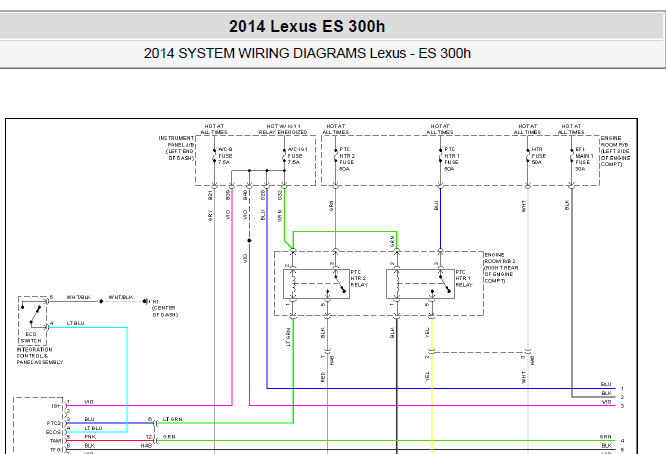Click the 'A/C-IG1 FUSE 7.5A' label
Viewport: 666px width, 454px height.
(297, 156)
